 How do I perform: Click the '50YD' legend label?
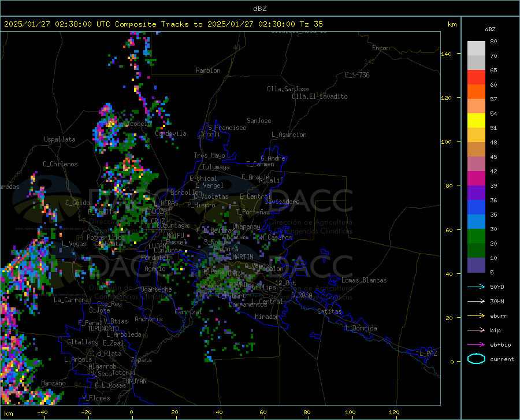point(497,287)
